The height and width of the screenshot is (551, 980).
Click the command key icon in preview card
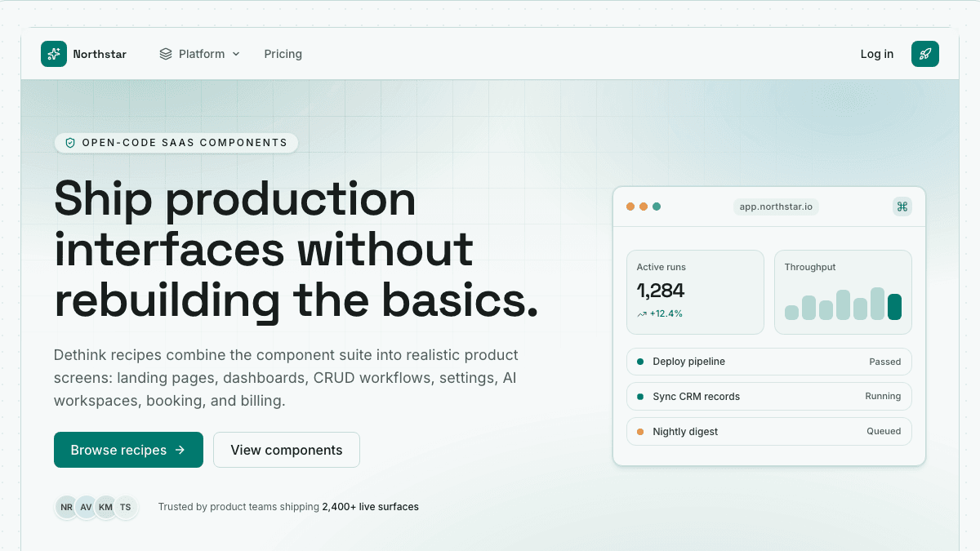click(902, 207)
